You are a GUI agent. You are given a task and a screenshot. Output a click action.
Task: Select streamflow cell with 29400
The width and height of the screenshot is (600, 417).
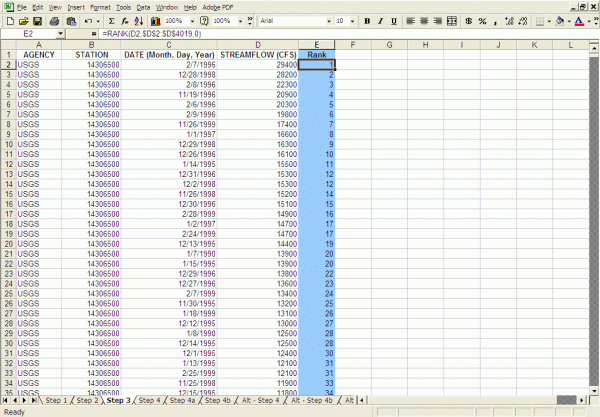click(x=258, y=65)
